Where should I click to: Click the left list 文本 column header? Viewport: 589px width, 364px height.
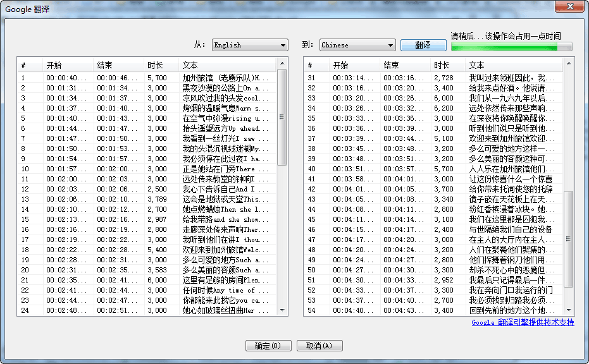tap(227, 65)
